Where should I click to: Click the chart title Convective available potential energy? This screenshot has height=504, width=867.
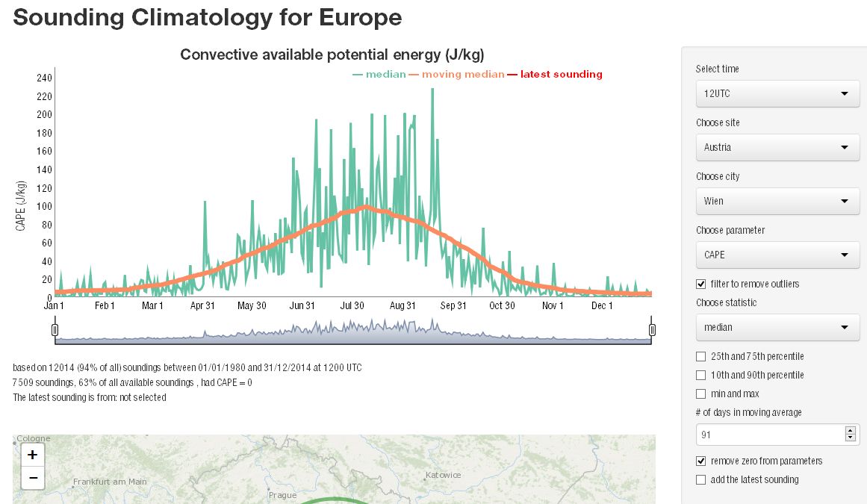(x=332, y=55)
